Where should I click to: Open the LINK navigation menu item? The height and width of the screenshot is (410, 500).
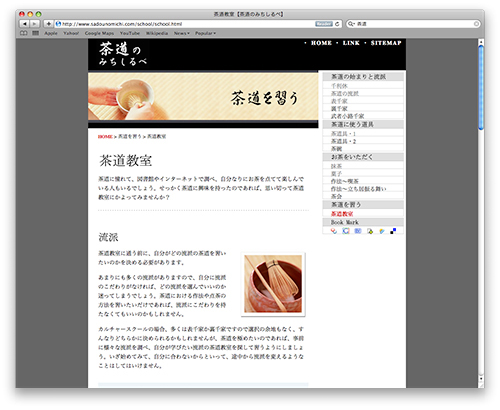pyautogui.click(x=351, y=43)
